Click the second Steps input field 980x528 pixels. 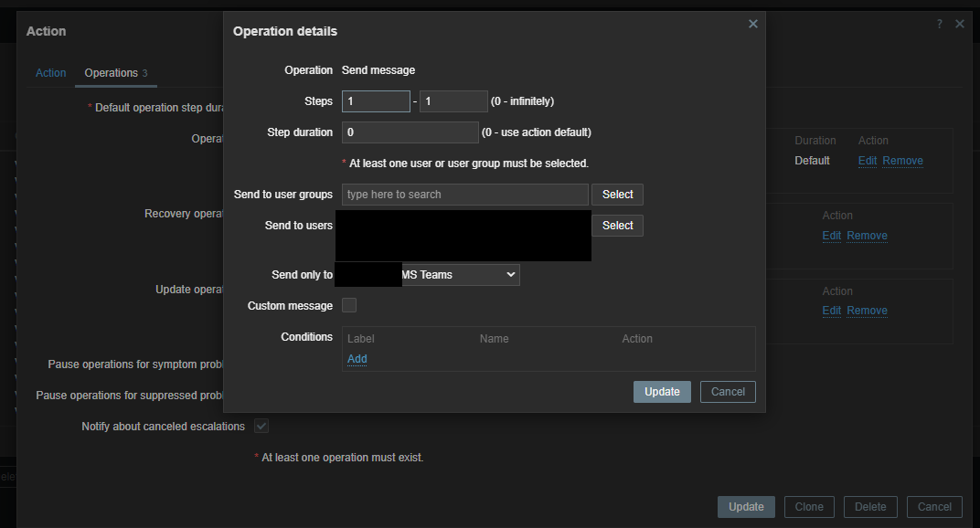tap(453, 101)
